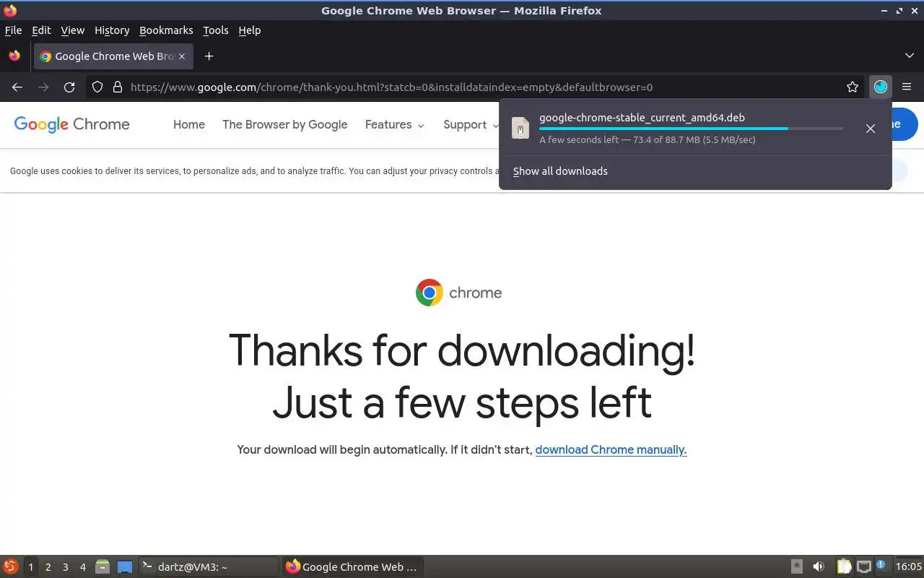Open the History menu

(112, 30)
